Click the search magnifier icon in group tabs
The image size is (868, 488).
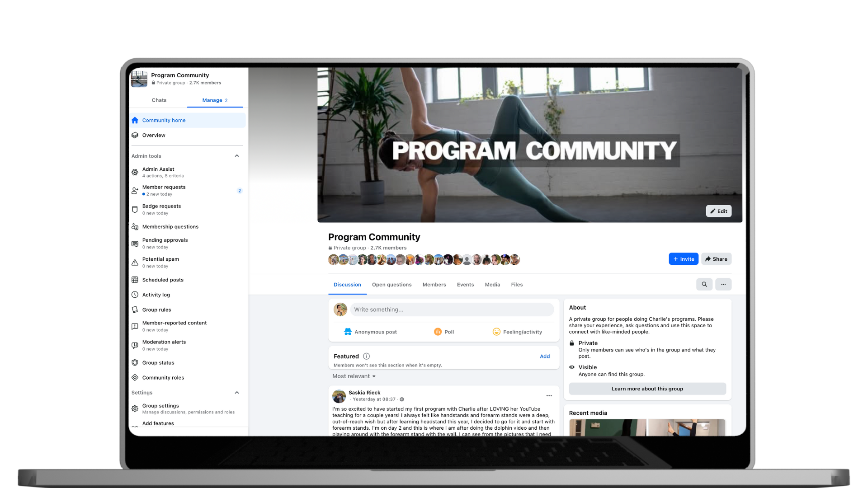tap(704, 284)
